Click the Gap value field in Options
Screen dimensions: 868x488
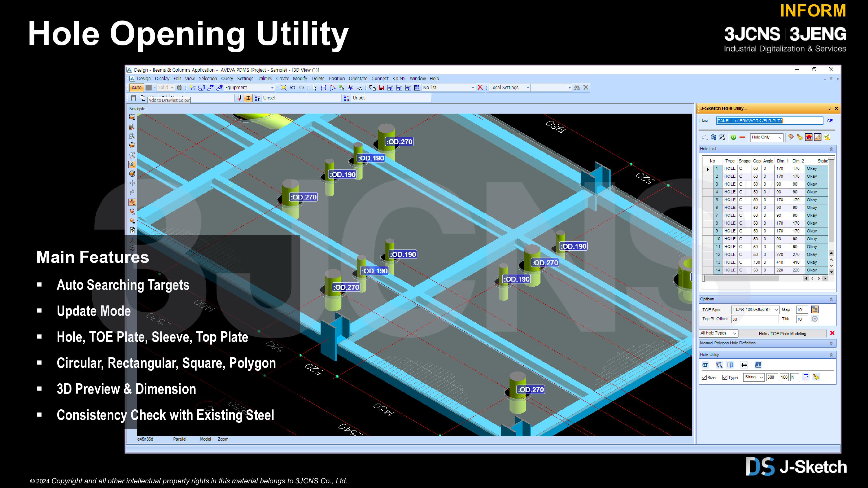(x=802, y=310)
